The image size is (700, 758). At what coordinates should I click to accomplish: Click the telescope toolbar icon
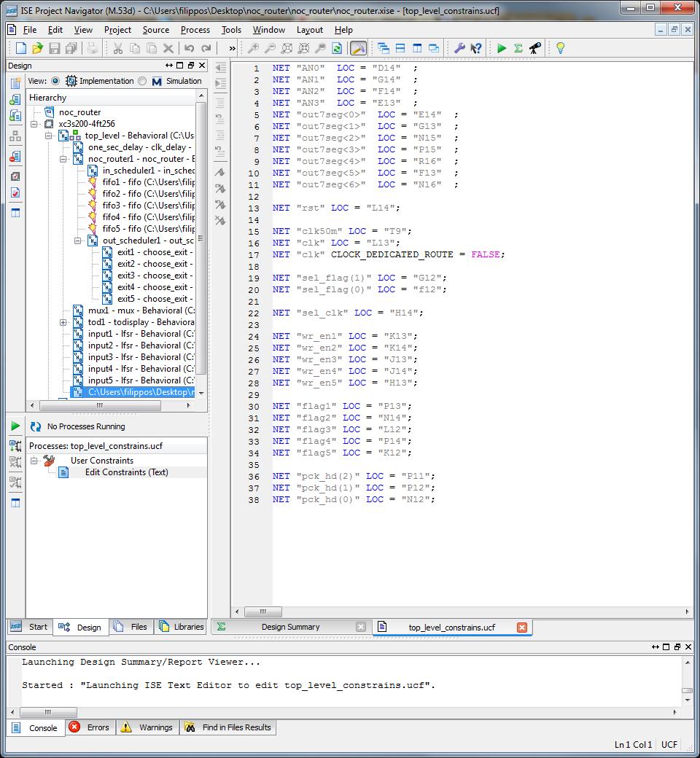(535, 48)
